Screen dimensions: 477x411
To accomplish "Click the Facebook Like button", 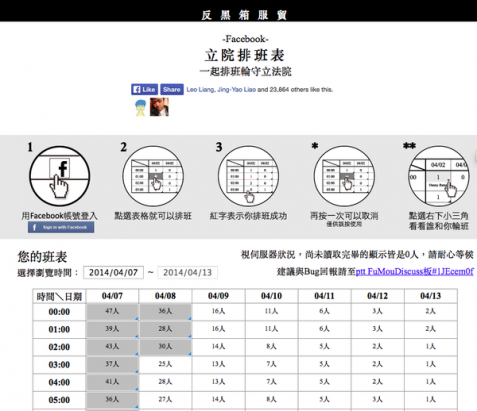I will tap(144, 89).
